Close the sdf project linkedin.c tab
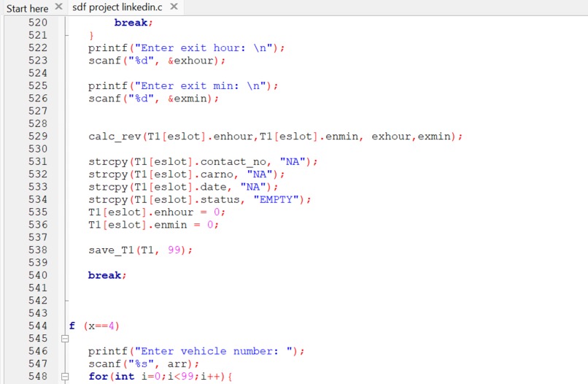 174,7
